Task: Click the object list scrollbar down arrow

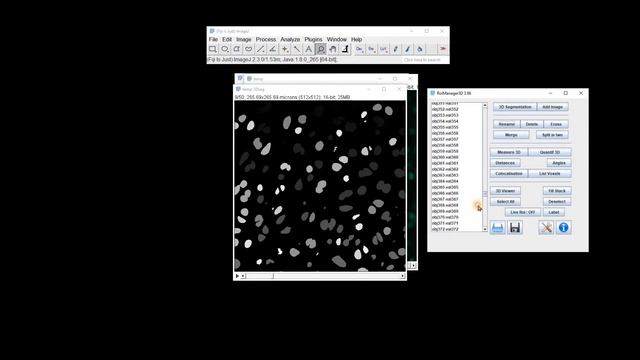Action: click(x=485, y=229)
